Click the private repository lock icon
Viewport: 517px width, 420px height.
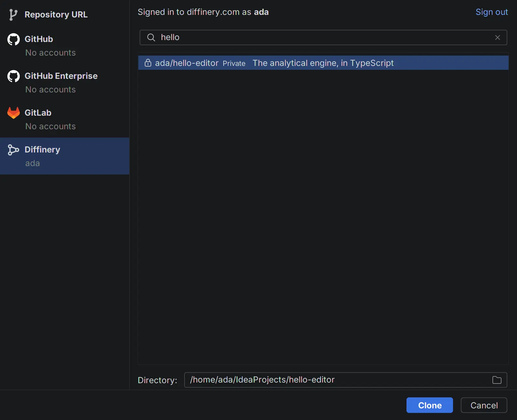(148, 63)
